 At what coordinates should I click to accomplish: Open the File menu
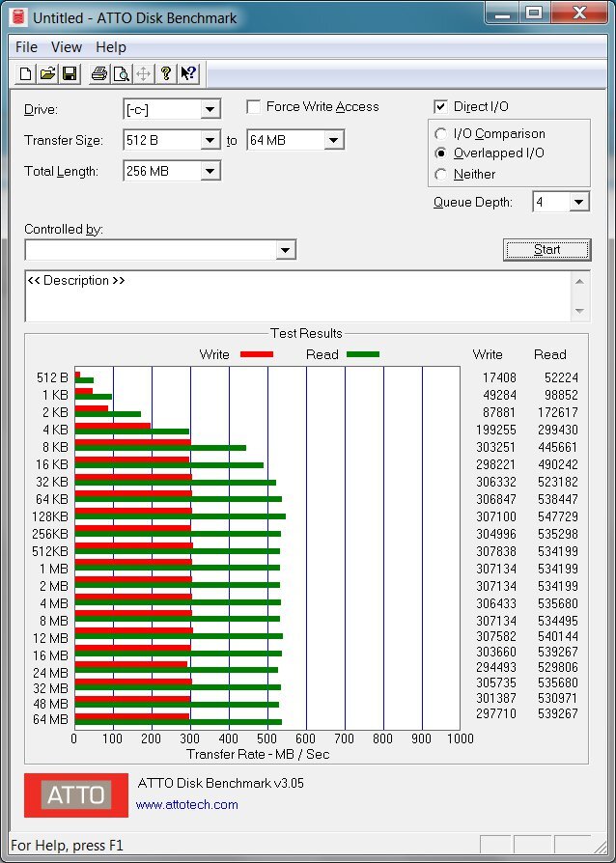click(26, 46)
